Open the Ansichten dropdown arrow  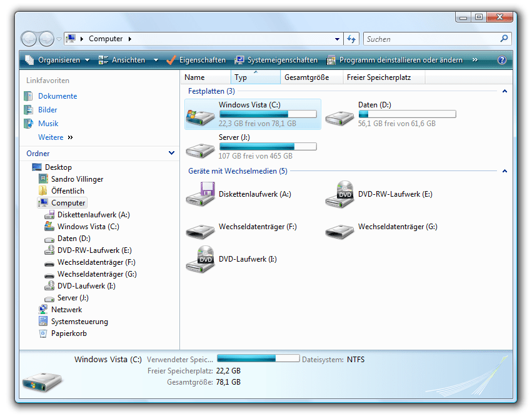tap(157, 60)
